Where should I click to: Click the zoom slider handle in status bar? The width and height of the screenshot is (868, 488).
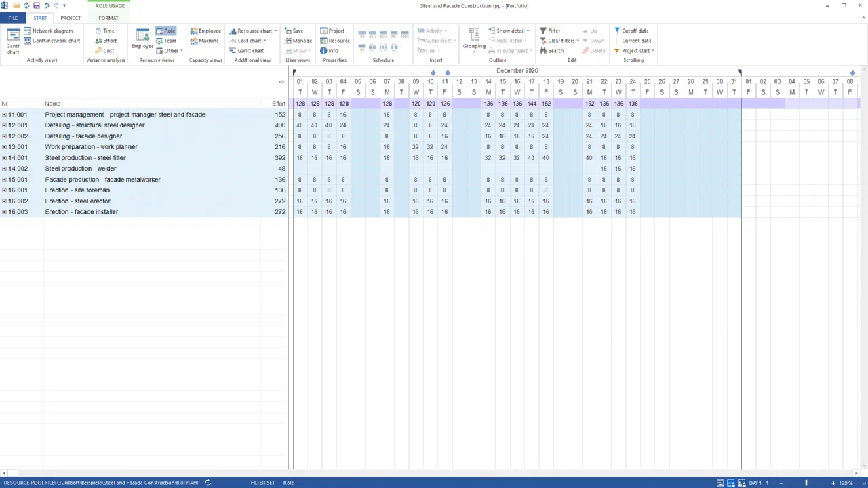[x=806, y=483]
